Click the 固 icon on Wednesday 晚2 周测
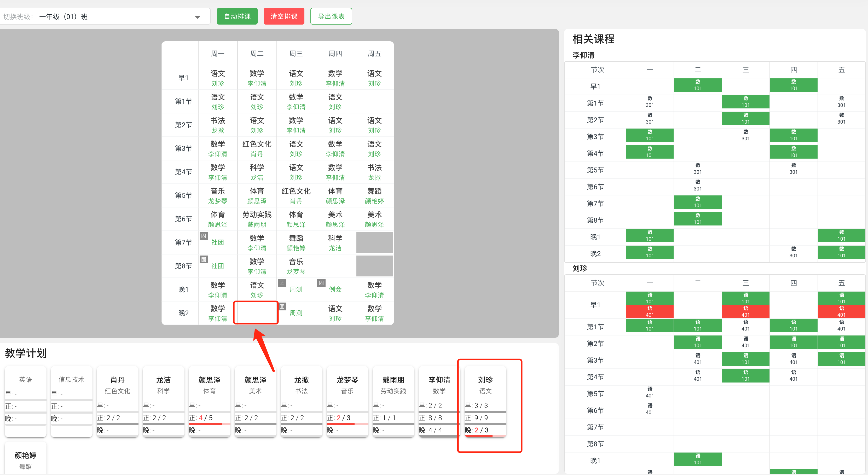Screen dimensions: 868x475 [282, 307]
